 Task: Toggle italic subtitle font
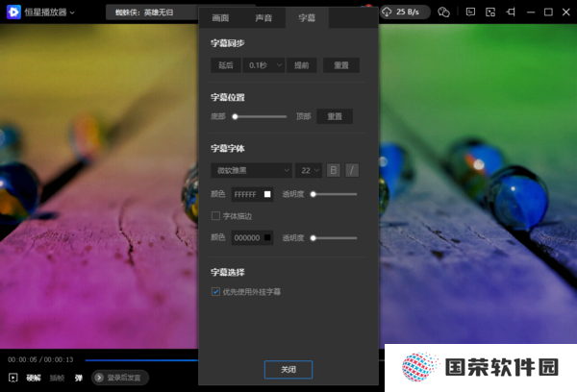(x=352, y=170)
